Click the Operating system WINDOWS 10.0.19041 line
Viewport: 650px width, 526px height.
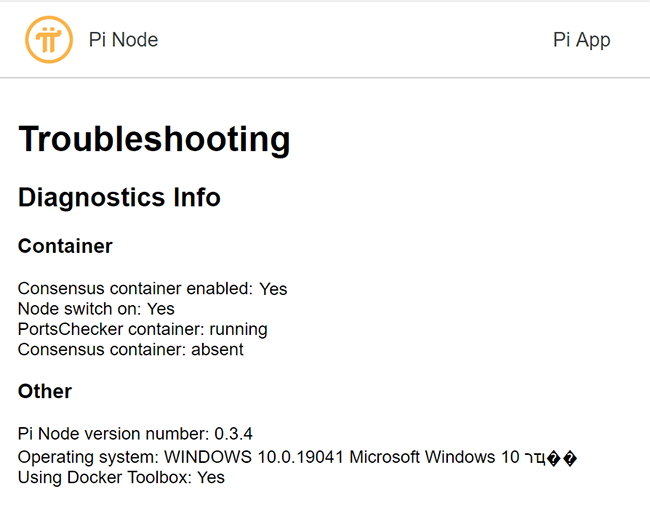coord(297,457)
